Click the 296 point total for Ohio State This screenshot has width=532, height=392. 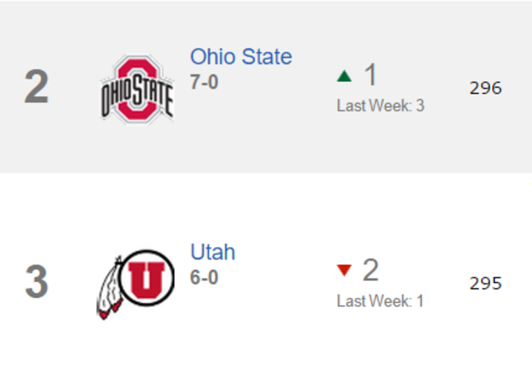tap(487, 88)
